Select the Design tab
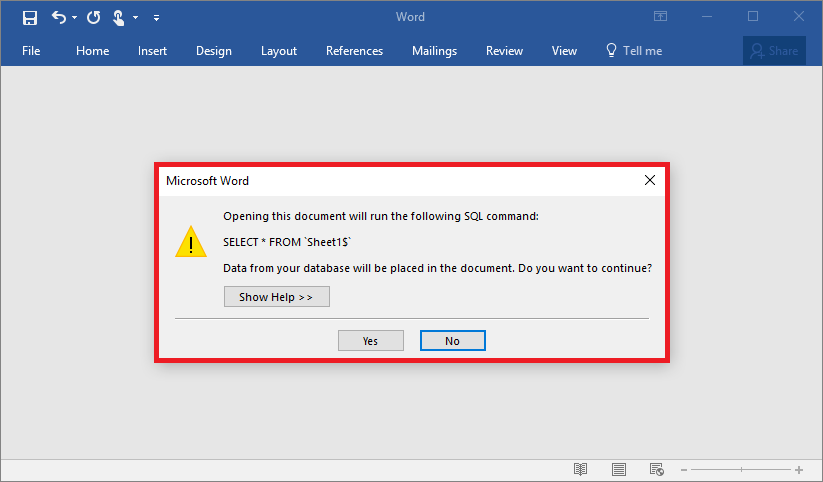This screenshot has width=823, height=482. point(214,51)
